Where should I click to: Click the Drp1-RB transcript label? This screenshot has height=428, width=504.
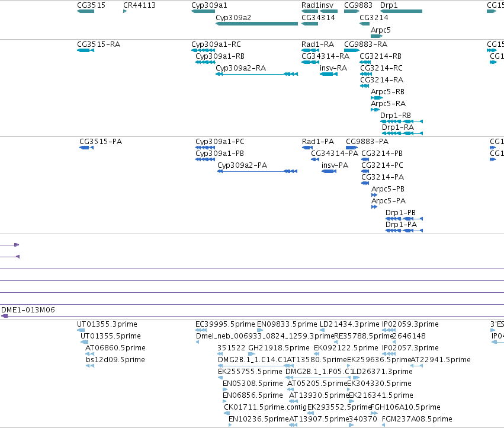(396, 115)
